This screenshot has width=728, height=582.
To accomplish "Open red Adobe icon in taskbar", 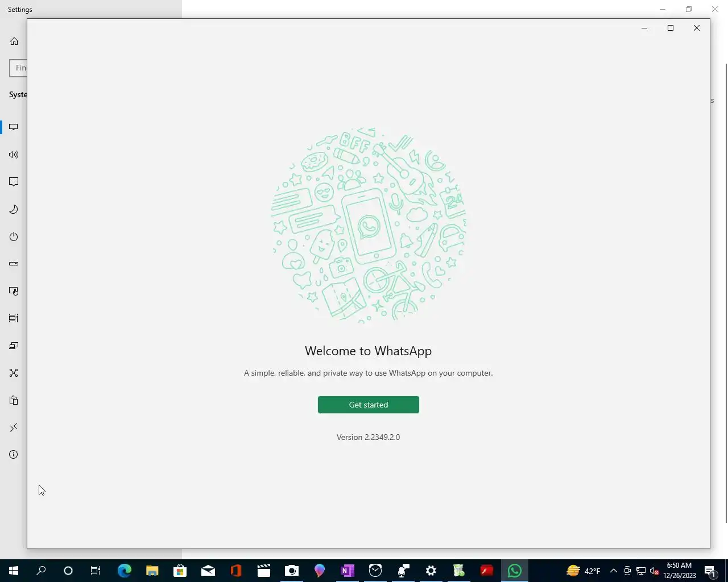I will point(486,571).
